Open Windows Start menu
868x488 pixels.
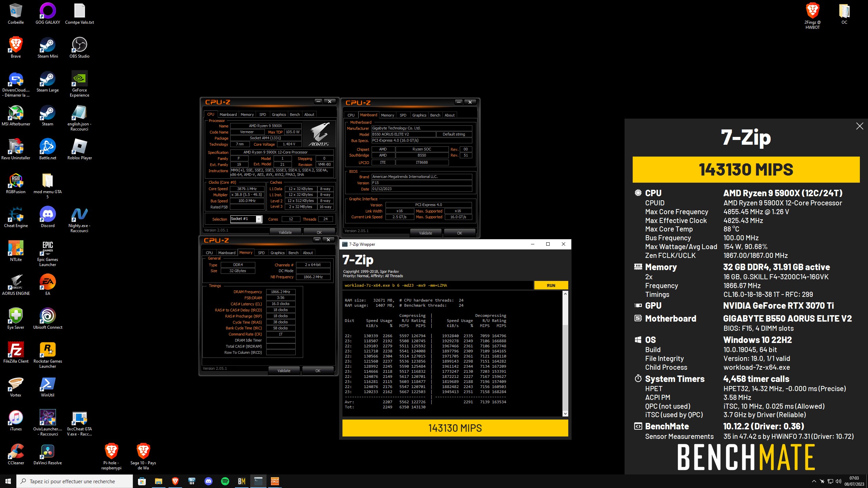coord(8,481)
